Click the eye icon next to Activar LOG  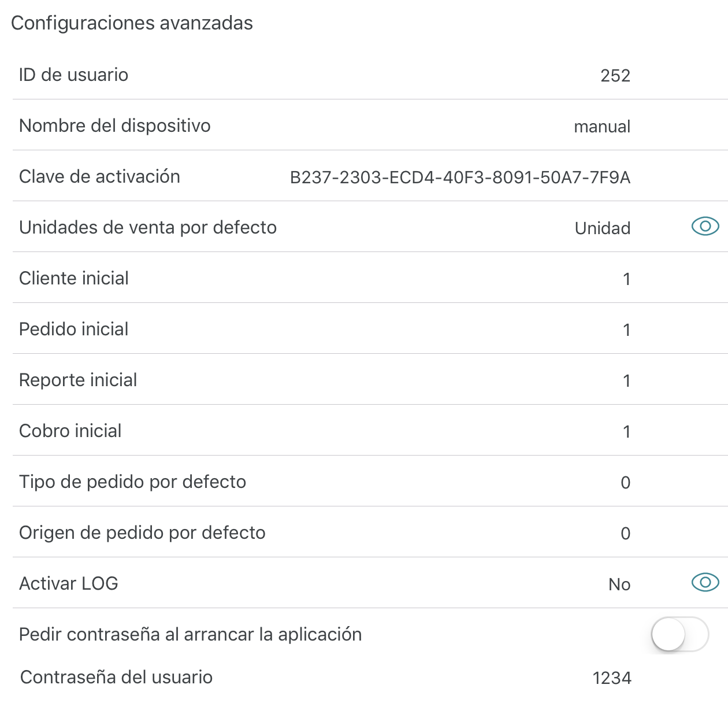pyautogui.click(x=705, y=582)
